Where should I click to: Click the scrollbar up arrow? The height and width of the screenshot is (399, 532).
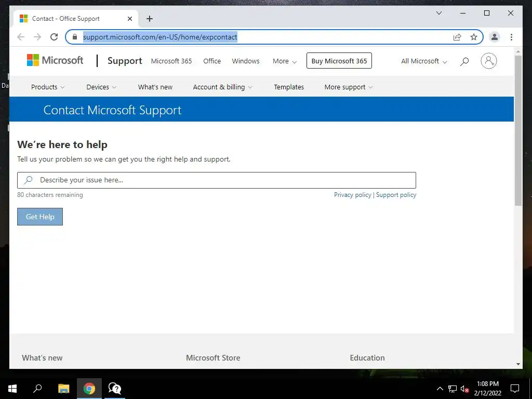coord(518,51)
